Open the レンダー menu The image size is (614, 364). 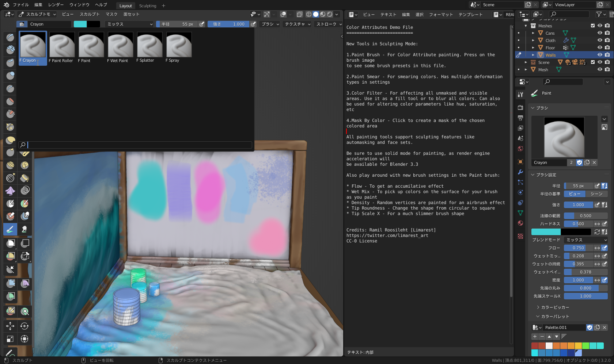click(56, 5)
